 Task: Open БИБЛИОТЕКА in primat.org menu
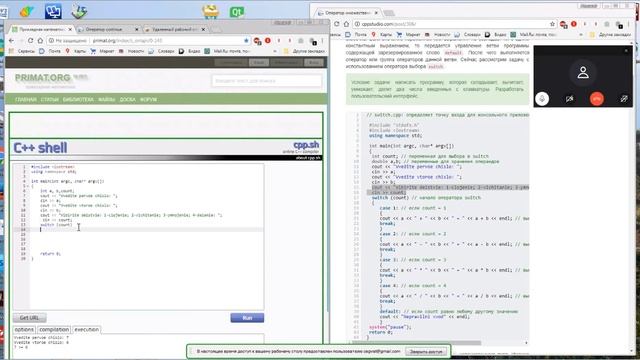pos(78,100)
